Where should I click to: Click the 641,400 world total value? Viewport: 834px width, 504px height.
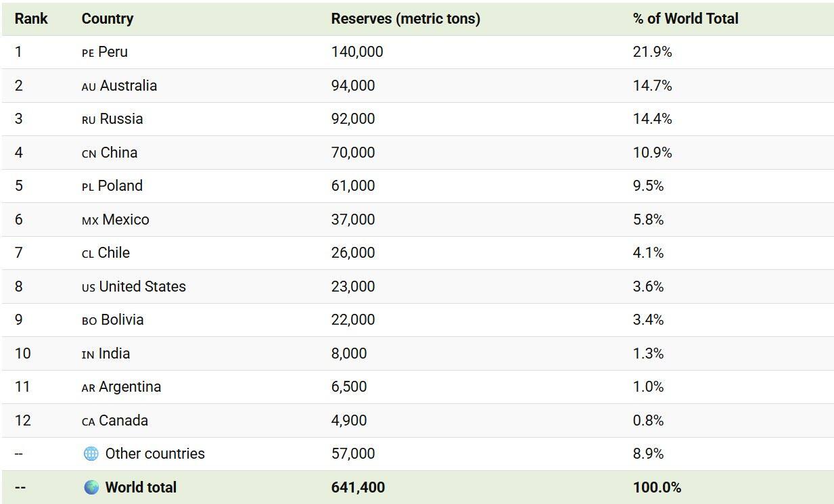358,487
